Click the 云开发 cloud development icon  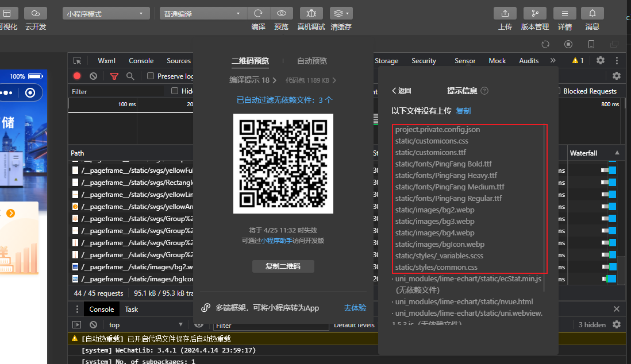[36, 13]
